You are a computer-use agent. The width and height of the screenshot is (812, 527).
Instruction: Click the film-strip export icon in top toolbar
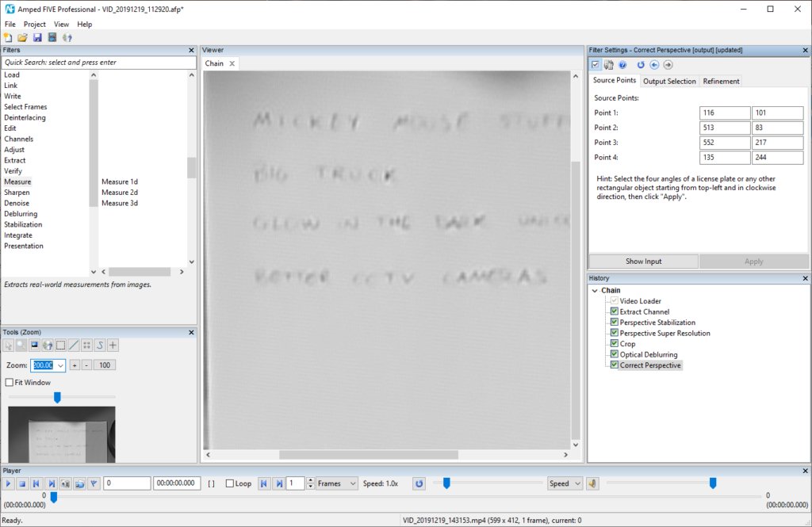click(x=52, y=37)
